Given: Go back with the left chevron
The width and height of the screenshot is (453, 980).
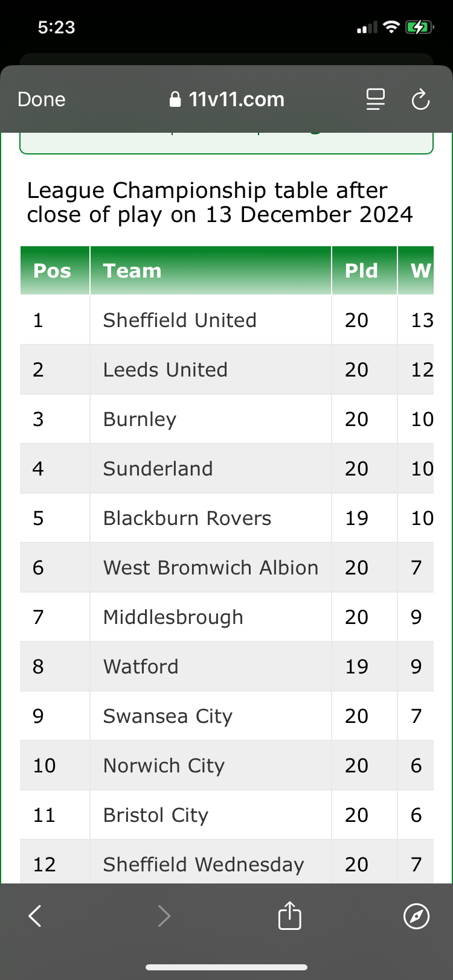Looking at the screenshot, I should (x=35, y=916).
